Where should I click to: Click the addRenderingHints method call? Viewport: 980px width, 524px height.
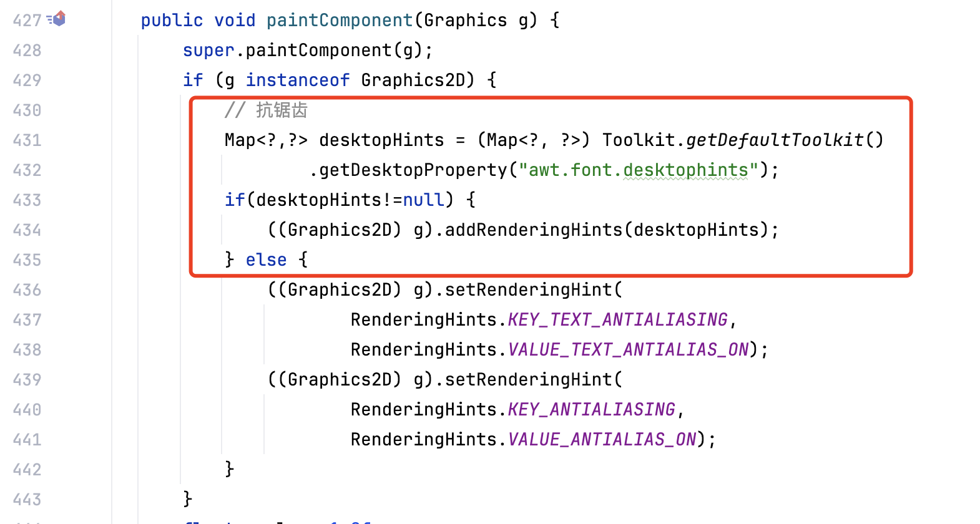534,230
